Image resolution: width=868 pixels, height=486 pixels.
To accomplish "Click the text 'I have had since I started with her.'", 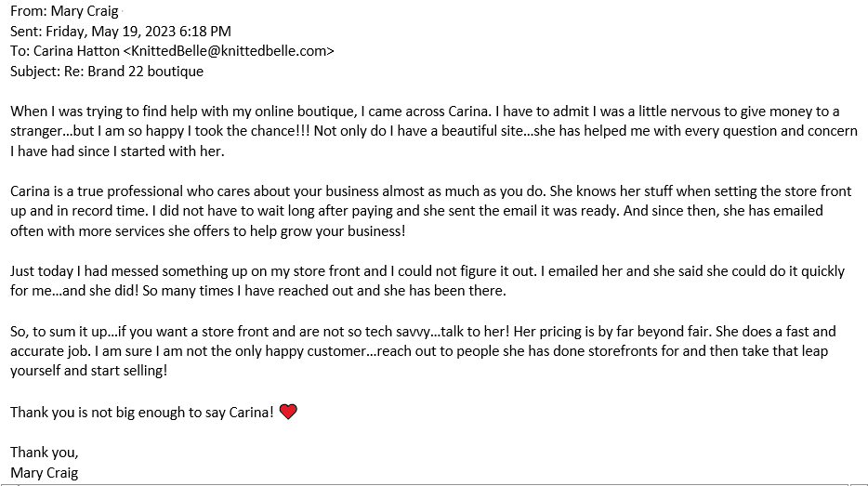I will [117, 151].
